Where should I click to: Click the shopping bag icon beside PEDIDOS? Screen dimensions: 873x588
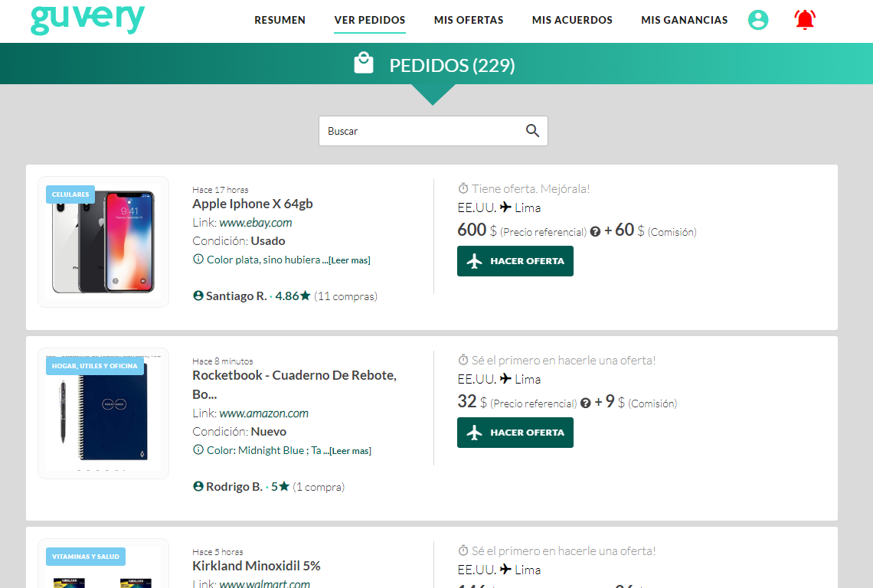point(364,62)
